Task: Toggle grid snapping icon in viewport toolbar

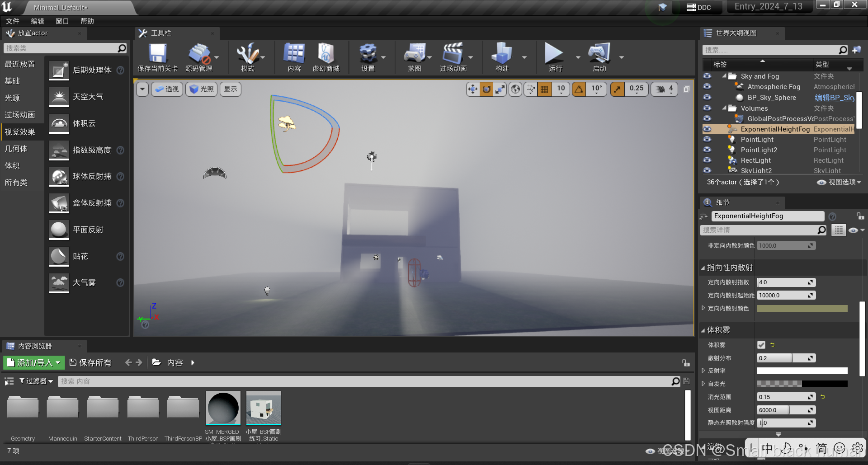Action: coord(544,89)
